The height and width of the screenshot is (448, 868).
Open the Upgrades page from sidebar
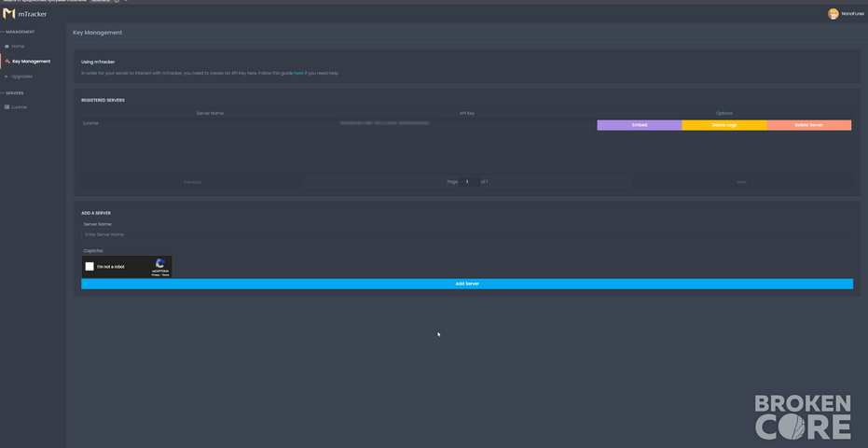tap(21, 77)
